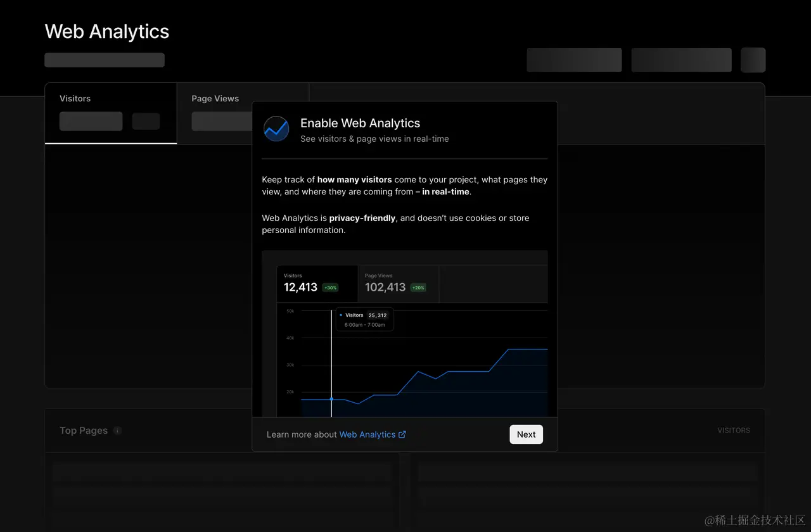Click the subtitle "See visitors & page views in real-time"

click(374, 139)
